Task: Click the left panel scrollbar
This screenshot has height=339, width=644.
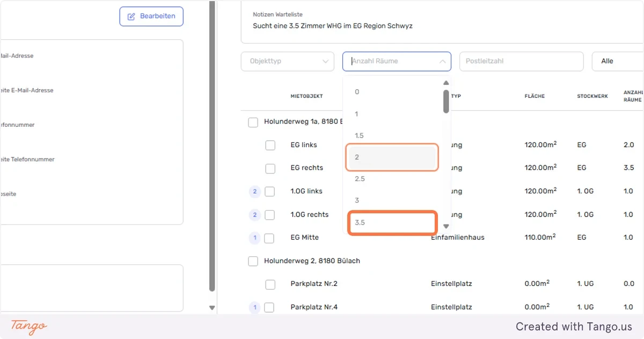Action: point(212,145)
